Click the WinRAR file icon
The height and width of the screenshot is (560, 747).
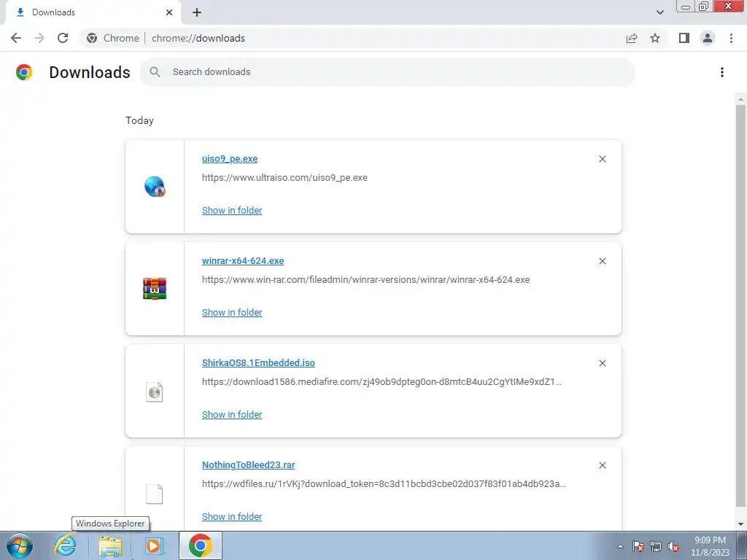(155, 289)
